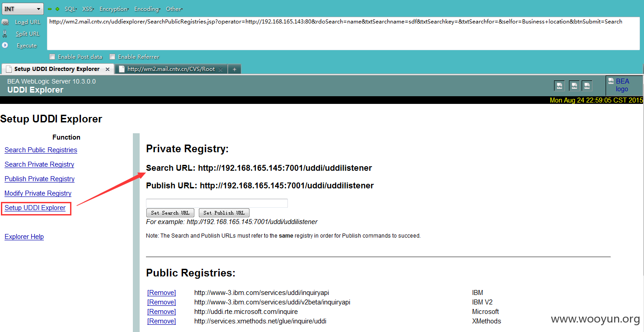This screenshot has height=332, width=644.
Task: Open the INT dropdown selector
Action: [23, 9]
